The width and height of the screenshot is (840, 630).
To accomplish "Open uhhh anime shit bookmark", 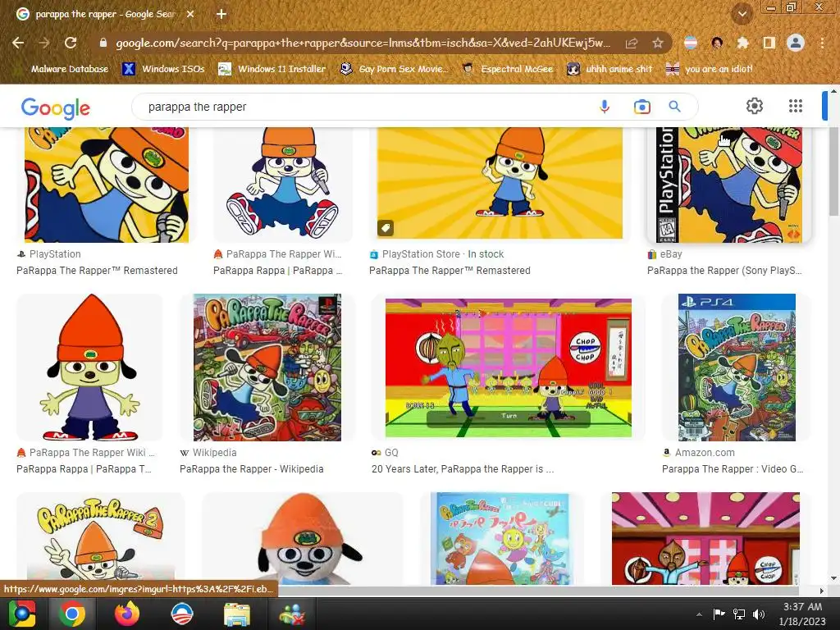I will [609, 69].
